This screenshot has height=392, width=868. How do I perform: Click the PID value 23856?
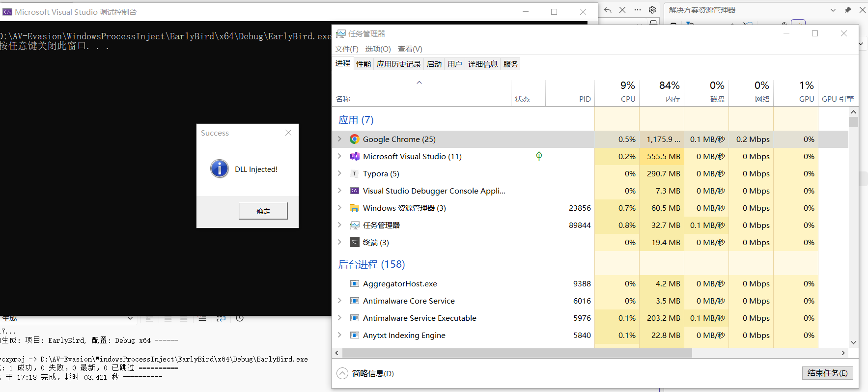(580, 208)
